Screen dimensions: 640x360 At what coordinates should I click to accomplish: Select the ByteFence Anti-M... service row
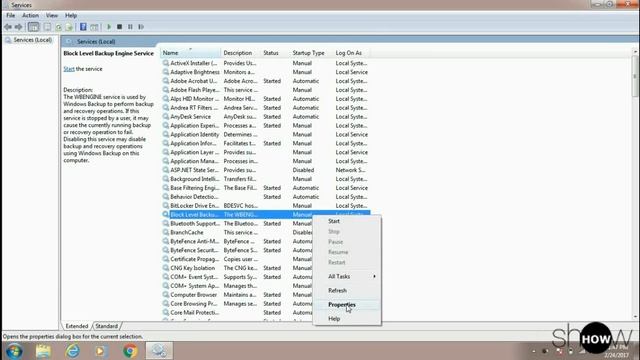click(x=237, y=242)
